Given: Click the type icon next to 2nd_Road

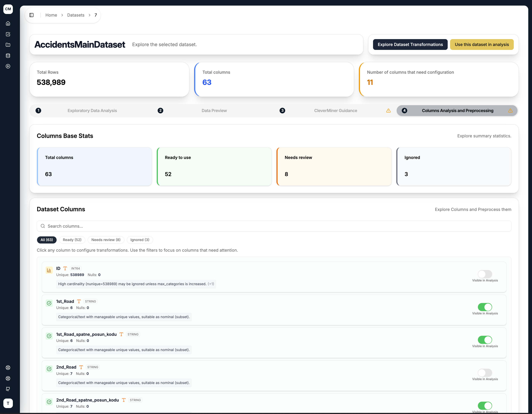Looking at the screenshot, I should pyautogui.click(x=81, y=367).
